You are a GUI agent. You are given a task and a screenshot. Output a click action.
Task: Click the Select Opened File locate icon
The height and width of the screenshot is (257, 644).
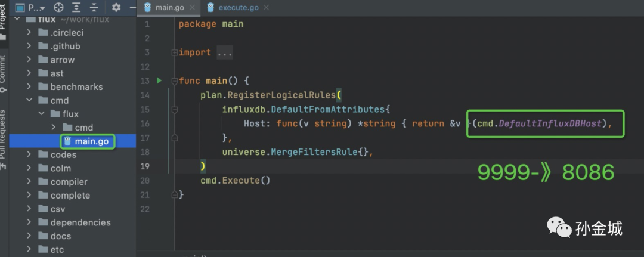pos(58,8)
